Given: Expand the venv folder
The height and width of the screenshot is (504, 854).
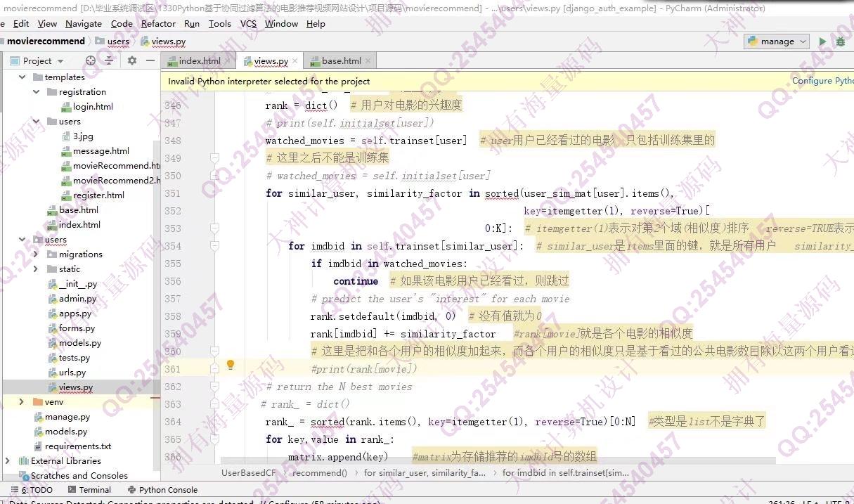Looking at the screenshot, I should [x=22, y=402].
